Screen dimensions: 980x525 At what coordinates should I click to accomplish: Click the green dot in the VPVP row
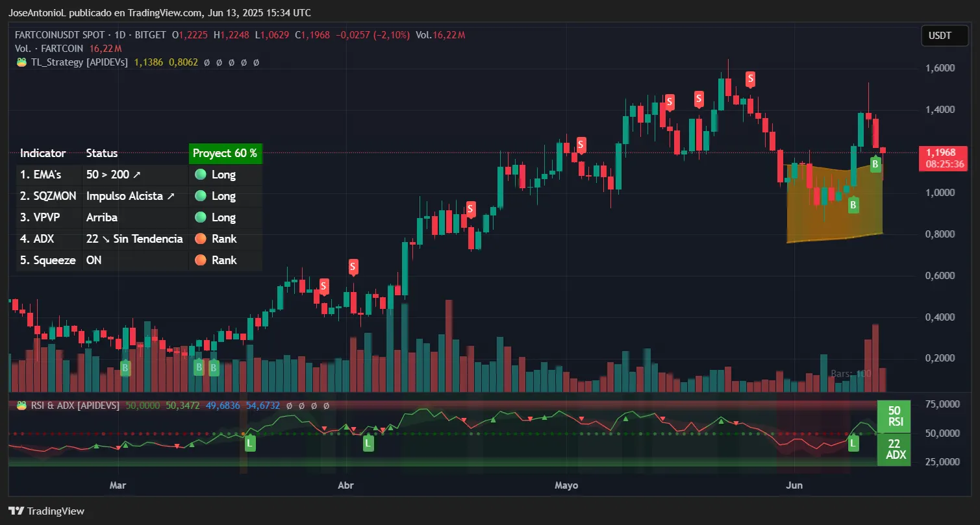200,217
